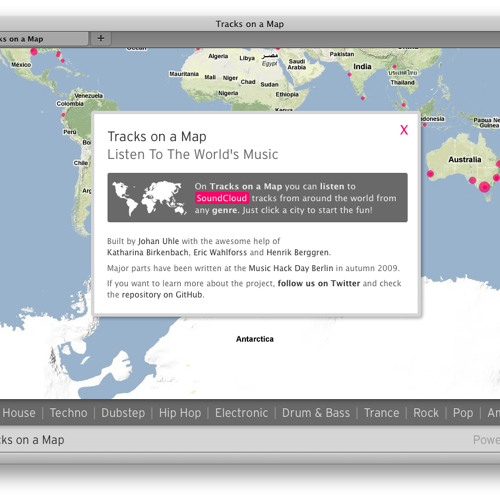
Task: Click the India label on map
Action: tap(362, 67)
